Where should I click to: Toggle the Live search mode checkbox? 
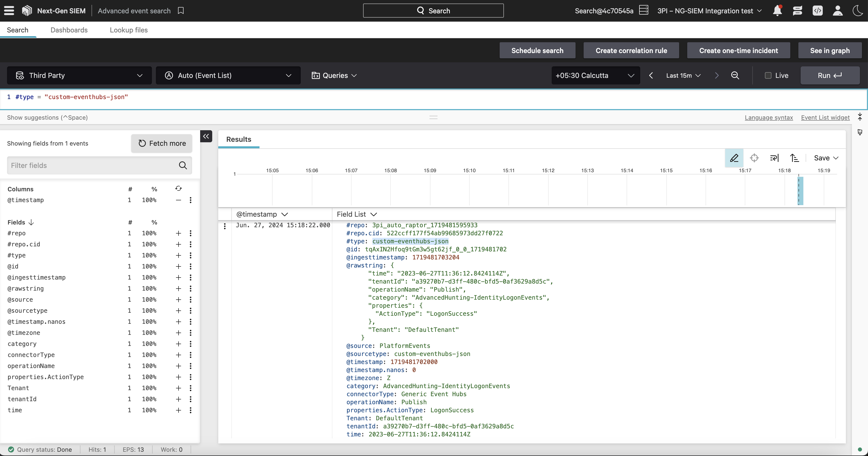pos(768,75)
